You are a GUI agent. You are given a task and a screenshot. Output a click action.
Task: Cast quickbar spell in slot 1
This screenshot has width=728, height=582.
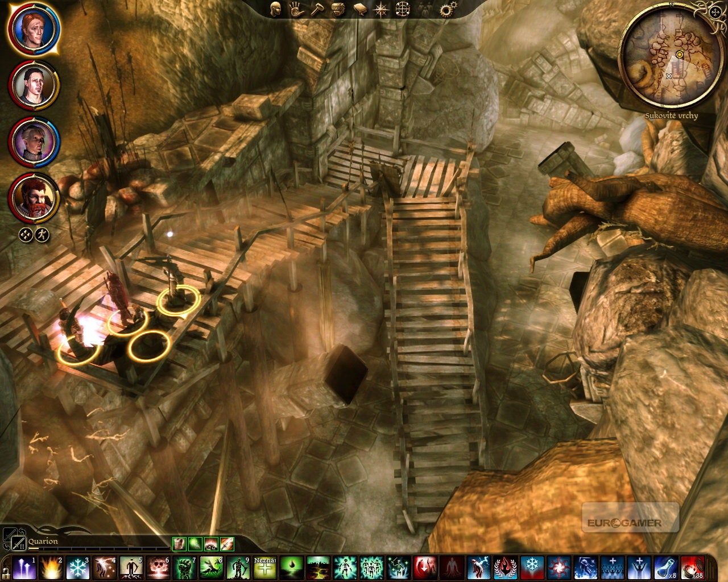(24, 568)
